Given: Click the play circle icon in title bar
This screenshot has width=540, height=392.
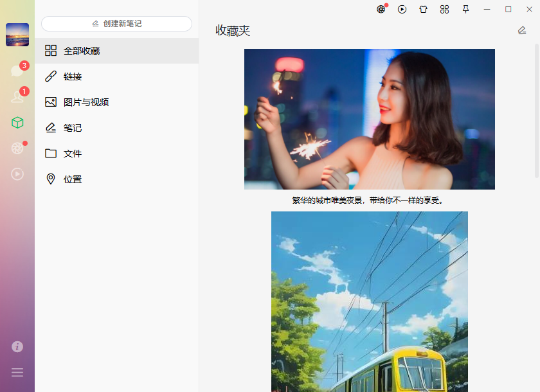Looking at the screenshot, I should pyautogui.click(x=402, y=9).
